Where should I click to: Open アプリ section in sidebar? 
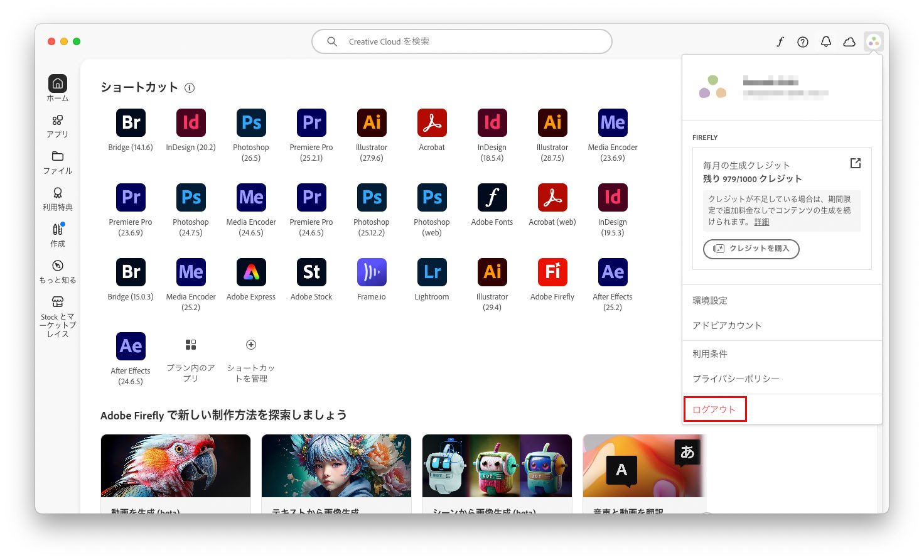58,126
